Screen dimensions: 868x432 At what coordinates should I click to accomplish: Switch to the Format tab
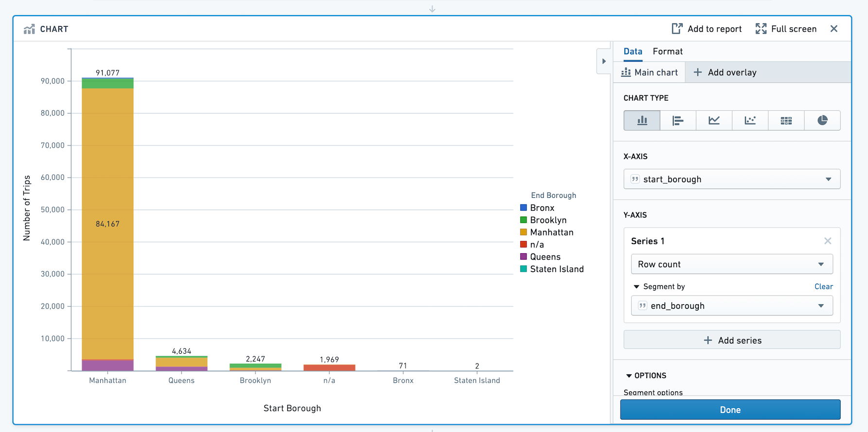coord(668,52)
